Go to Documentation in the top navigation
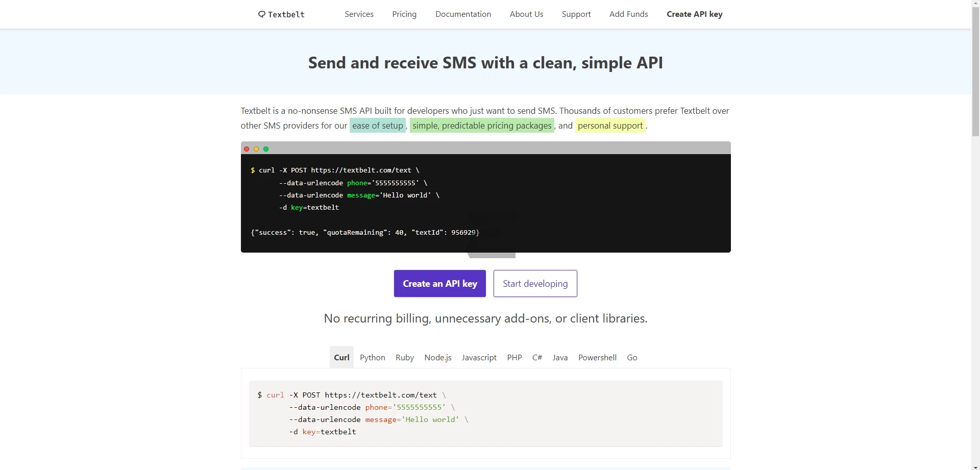This screenshot has width=980, height=470. (463, 14)
